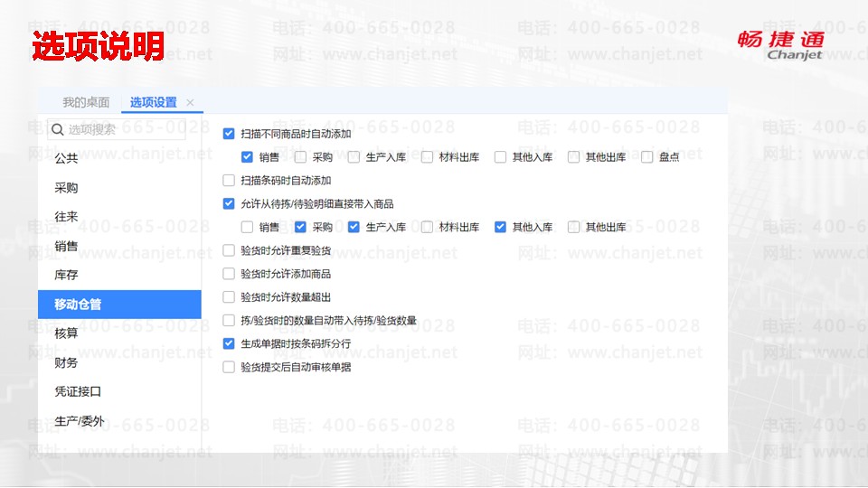This screenshot has height=488, width=868.
Task: Uncheck 允许从待拣/待验明细直接带入商品
Action: pos(229,203)
